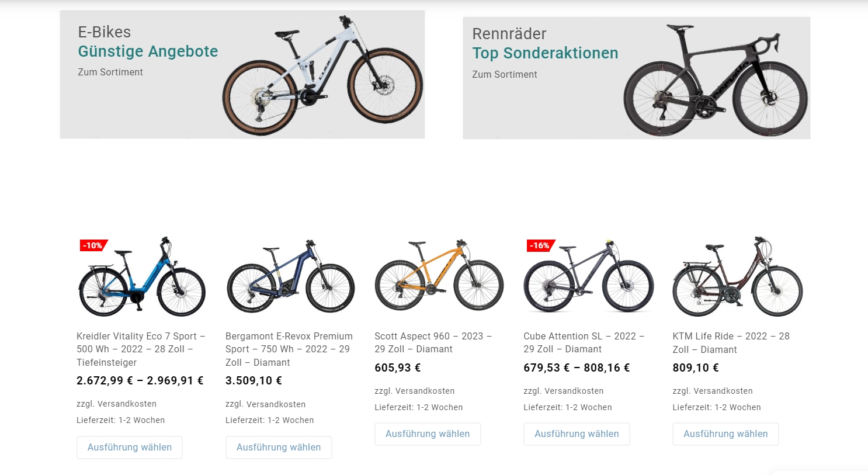Open Scott Aspect 960 title link
Image resolution: width=868 pixels, height=475 pixels.
coord(433,343)
